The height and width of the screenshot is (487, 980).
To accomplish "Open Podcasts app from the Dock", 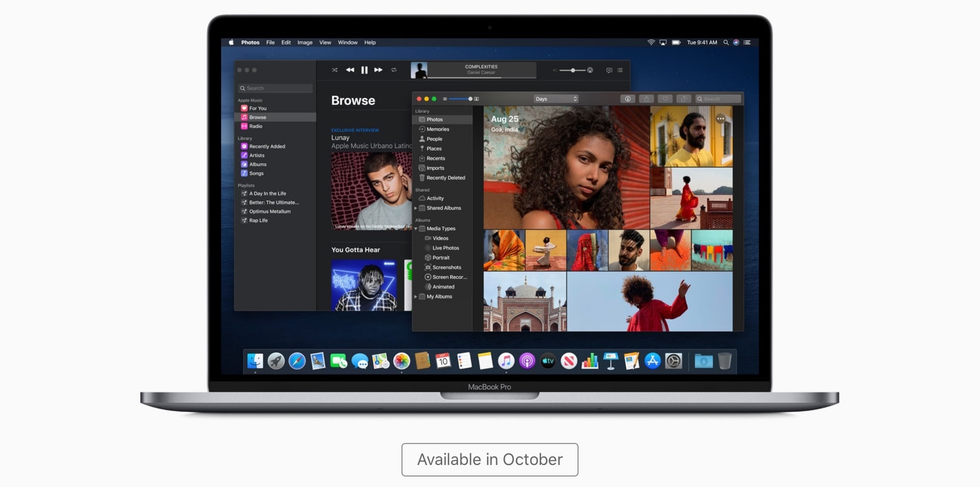I will (x=527, y=361).
